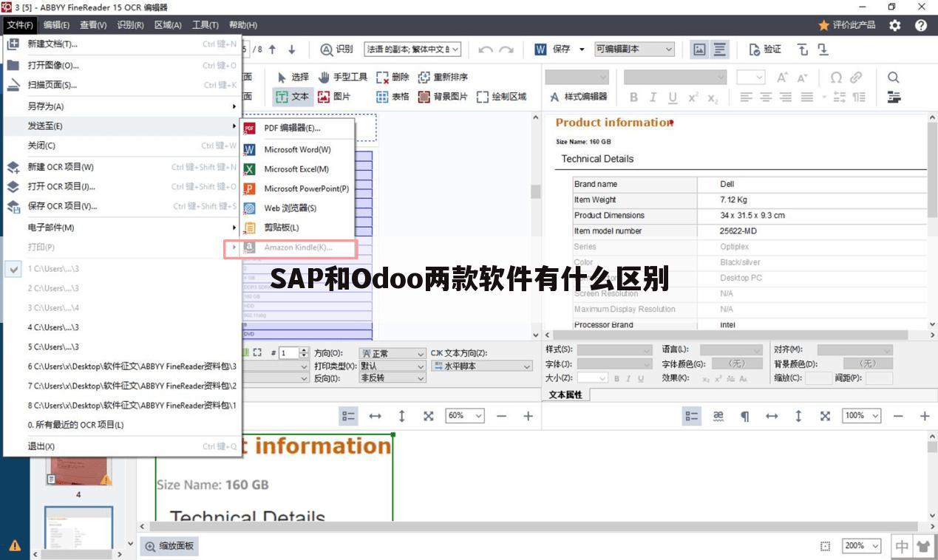Image resolution: width=938 pixels, height=560 pixels.
Task: Open the 样式编辑器 (Style editor)
Action: [577, 97]
